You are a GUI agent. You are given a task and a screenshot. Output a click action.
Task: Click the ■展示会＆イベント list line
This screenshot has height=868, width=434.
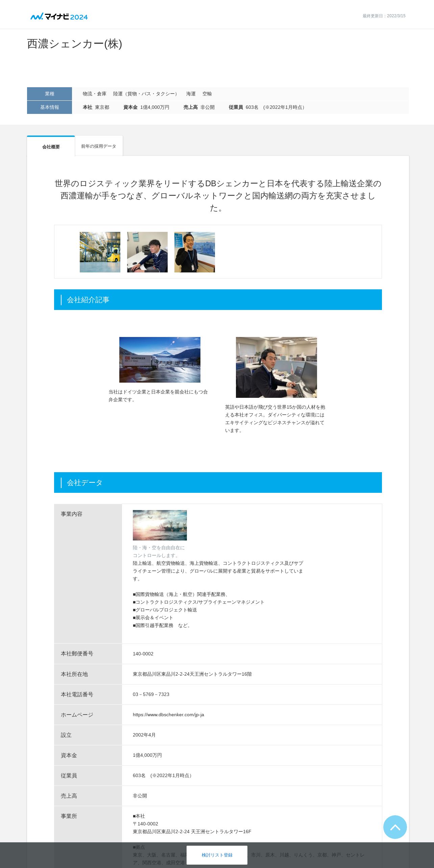tap(153, 618)
